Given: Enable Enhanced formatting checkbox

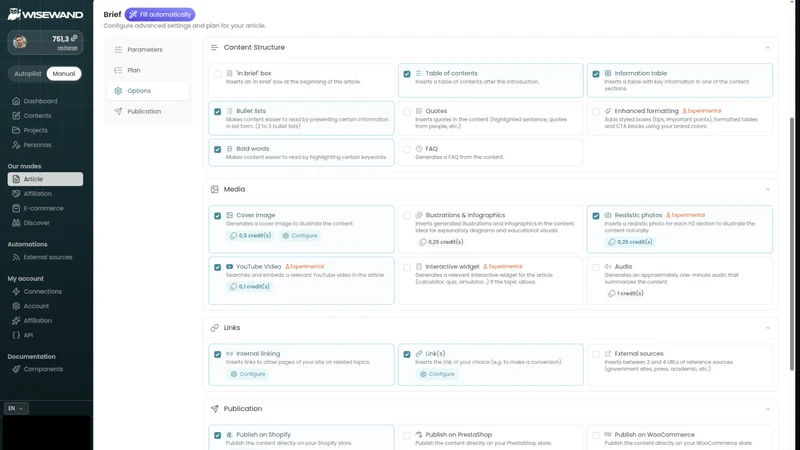Looking at the screenshot, I should [x=596, y=112].
